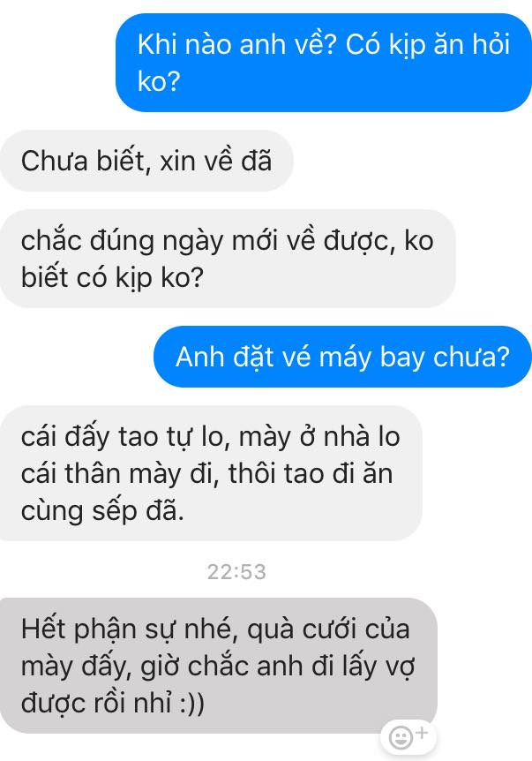Select the bubble starting "cái đấy tao tự lo"
Viewport: 532px width, 761px height.
point(211,473)
